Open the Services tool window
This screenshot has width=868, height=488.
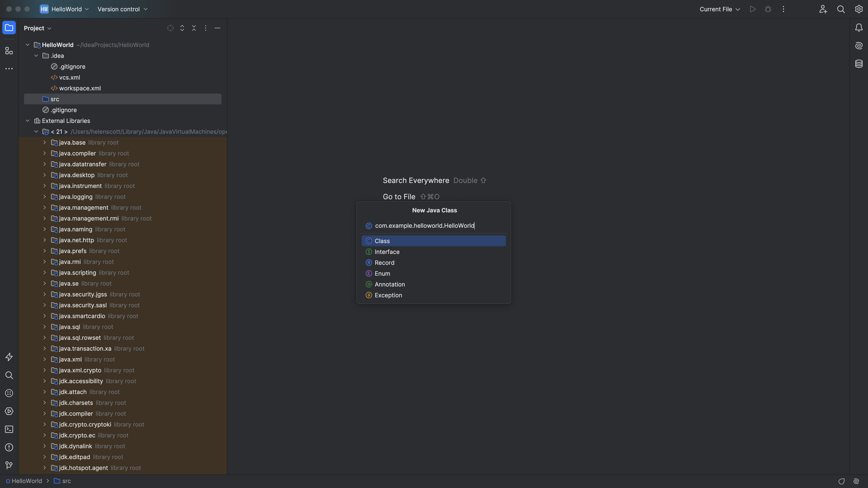(x=9, y=412)
